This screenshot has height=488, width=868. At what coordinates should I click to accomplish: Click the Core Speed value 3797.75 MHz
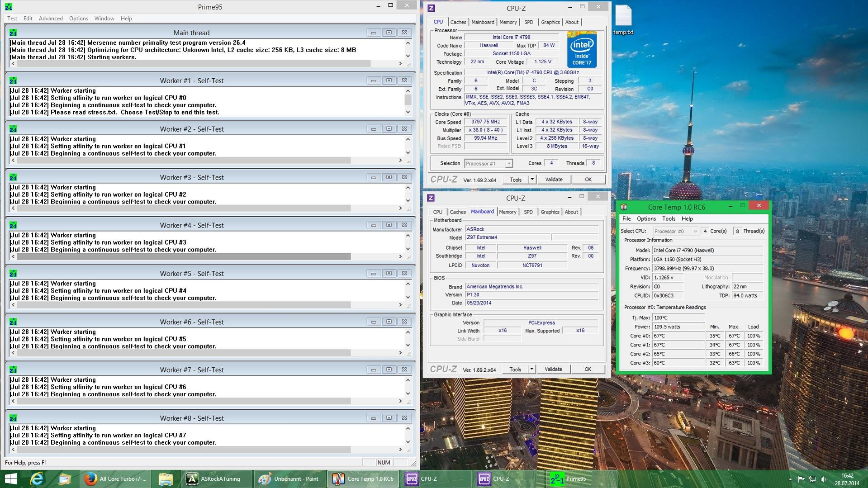point(486,122)
